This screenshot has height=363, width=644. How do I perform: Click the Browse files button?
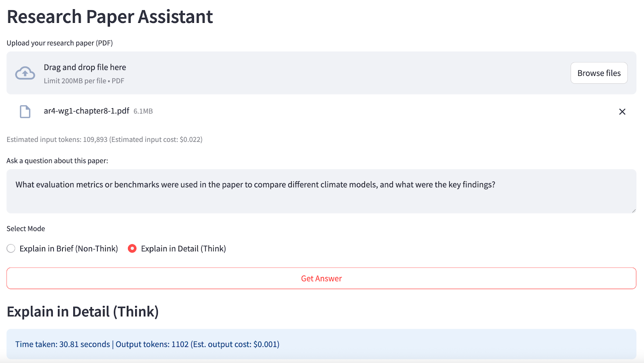599,73
